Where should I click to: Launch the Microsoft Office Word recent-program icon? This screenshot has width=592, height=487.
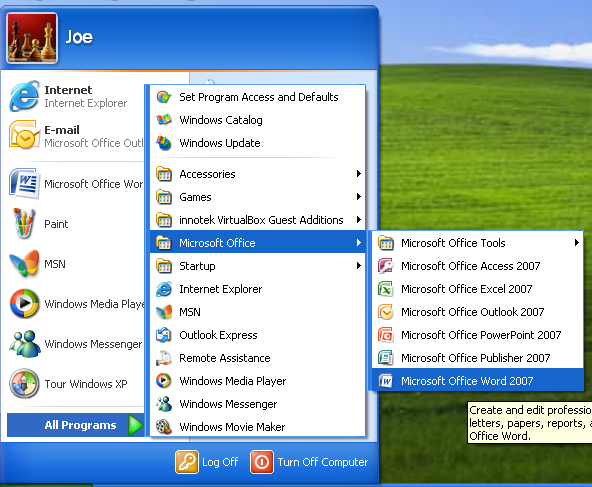tap(24, 183)
